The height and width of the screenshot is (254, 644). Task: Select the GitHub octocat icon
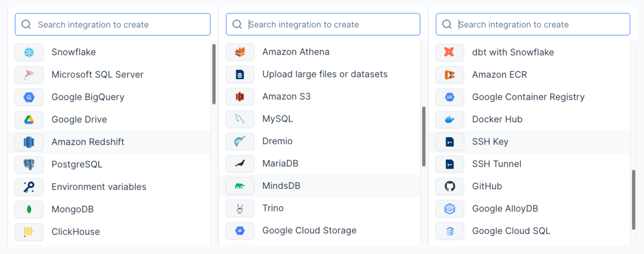[449, 186]
